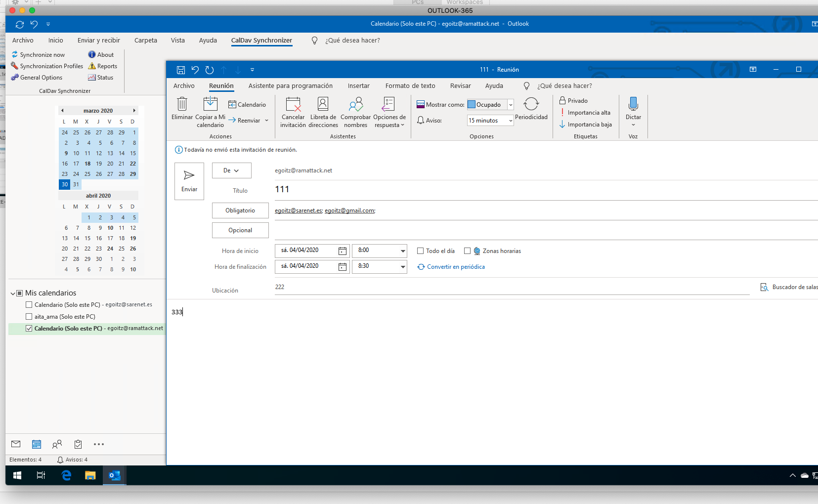Check the aita_ama calendar
818x504 pixels.
[29, 317]
